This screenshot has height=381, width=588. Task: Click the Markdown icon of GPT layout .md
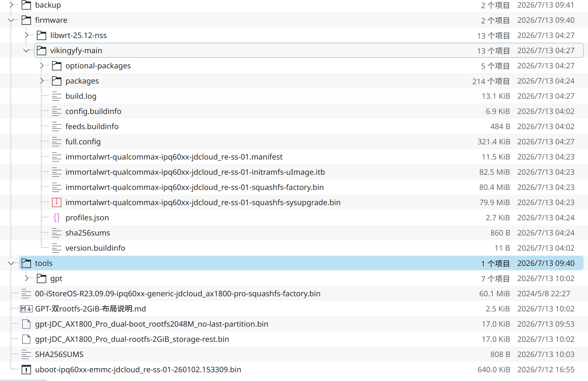[x=26, y=309]
